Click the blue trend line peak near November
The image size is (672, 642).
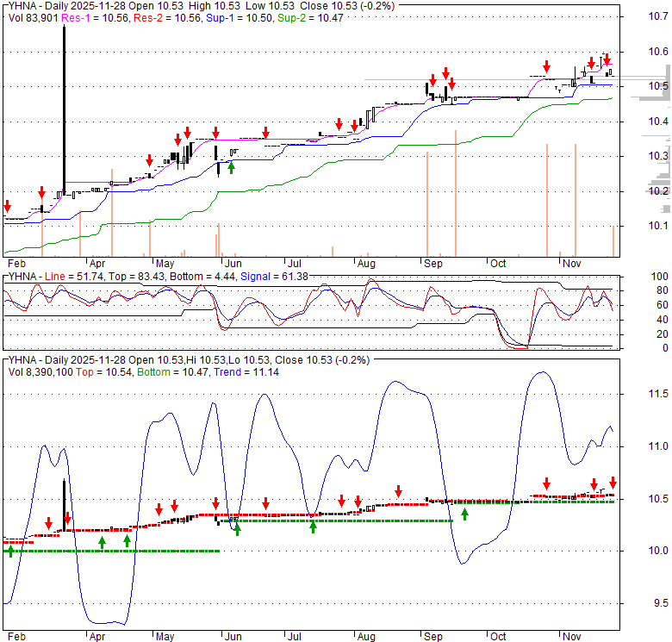pyautogui.click(x=541, y=373)
